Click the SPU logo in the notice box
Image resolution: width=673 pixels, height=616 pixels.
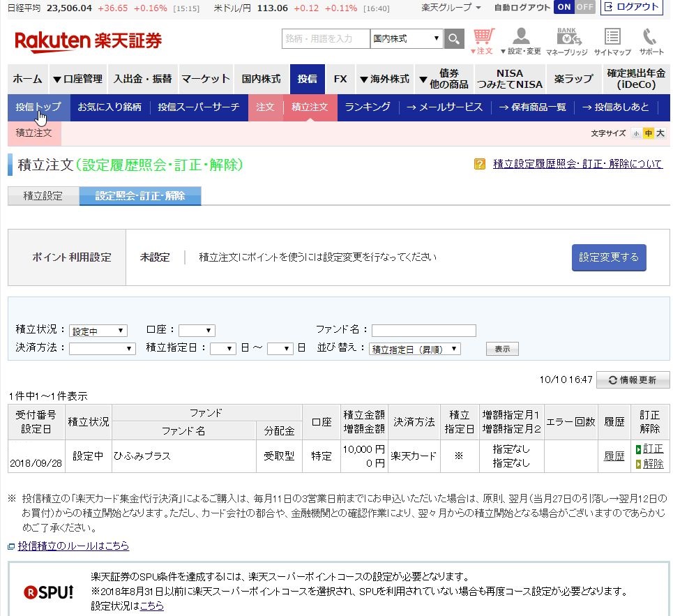tap(49, 592)
